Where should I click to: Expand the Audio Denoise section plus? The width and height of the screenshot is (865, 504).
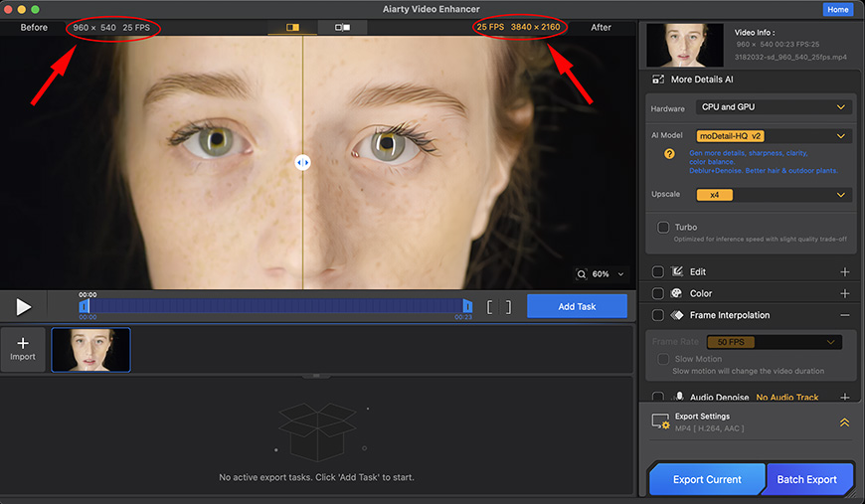coord(844,397)
